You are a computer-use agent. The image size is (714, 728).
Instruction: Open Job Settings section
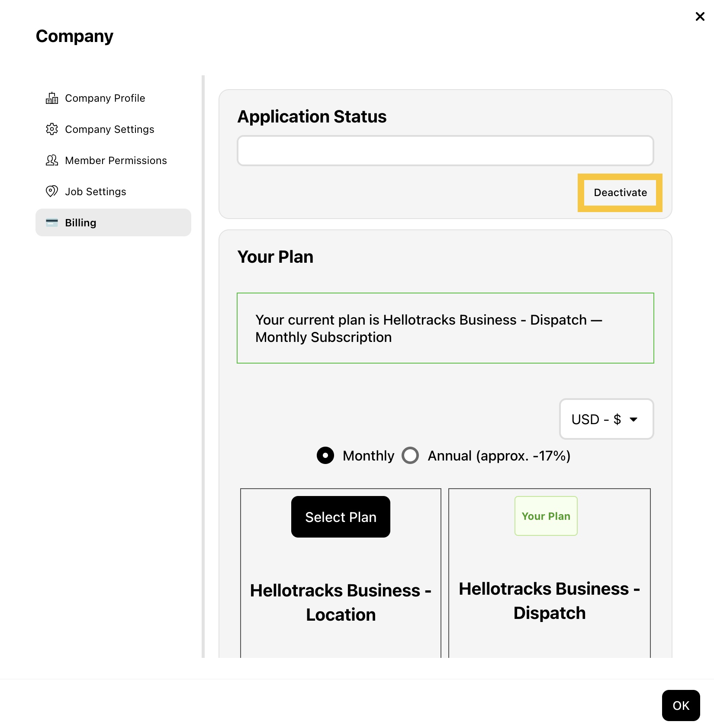[x=113, y=192]
